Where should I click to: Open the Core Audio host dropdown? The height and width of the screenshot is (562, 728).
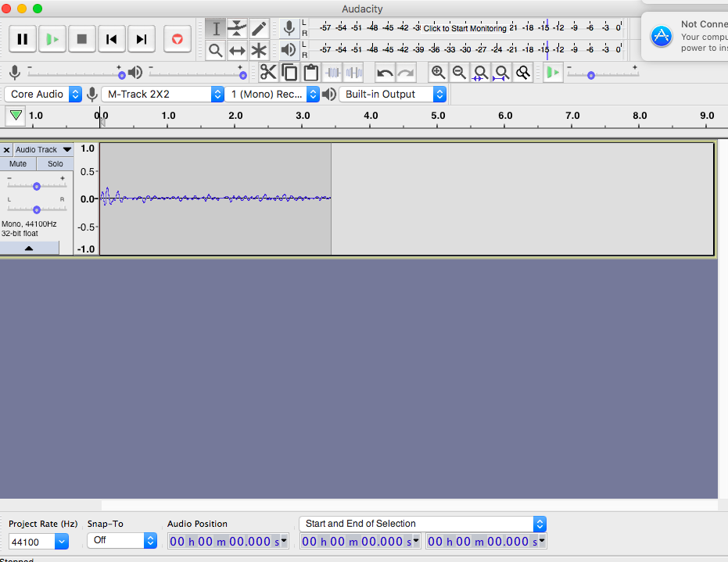click(x=43, y=95)
